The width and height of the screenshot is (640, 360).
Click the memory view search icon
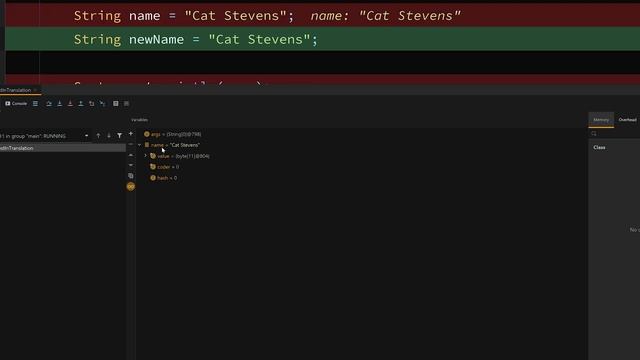click(594, 133)
